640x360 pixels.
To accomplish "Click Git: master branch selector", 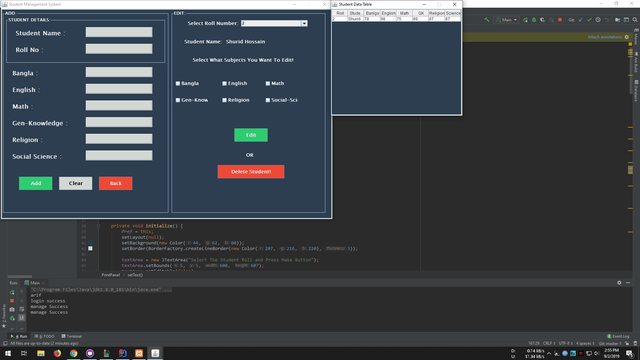I will pos(610,343).
